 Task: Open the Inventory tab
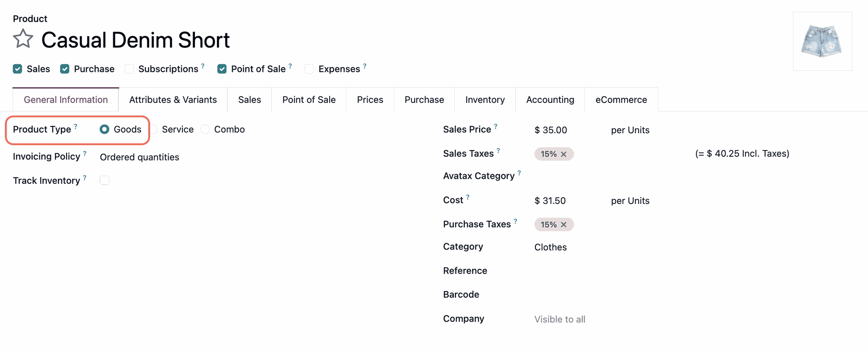[x=485, y=100]
